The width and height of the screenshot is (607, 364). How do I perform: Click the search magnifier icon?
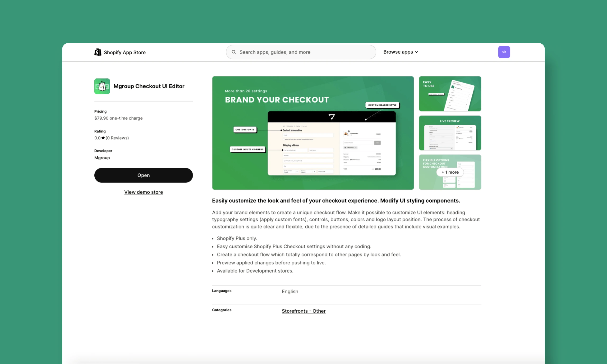[x=234, y=52]
